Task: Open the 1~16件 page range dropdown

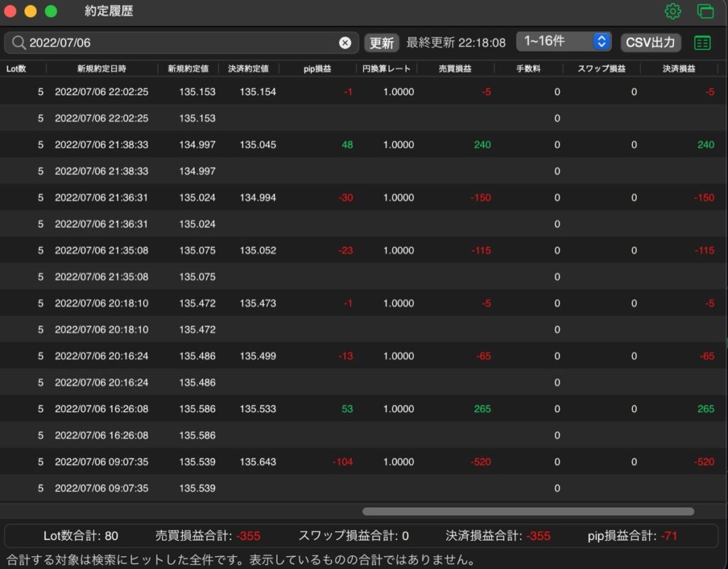Action: 564,42
